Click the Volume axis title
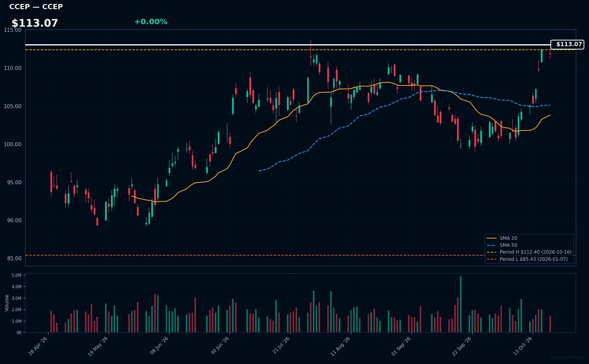589x364 pixels. (7, 303)
